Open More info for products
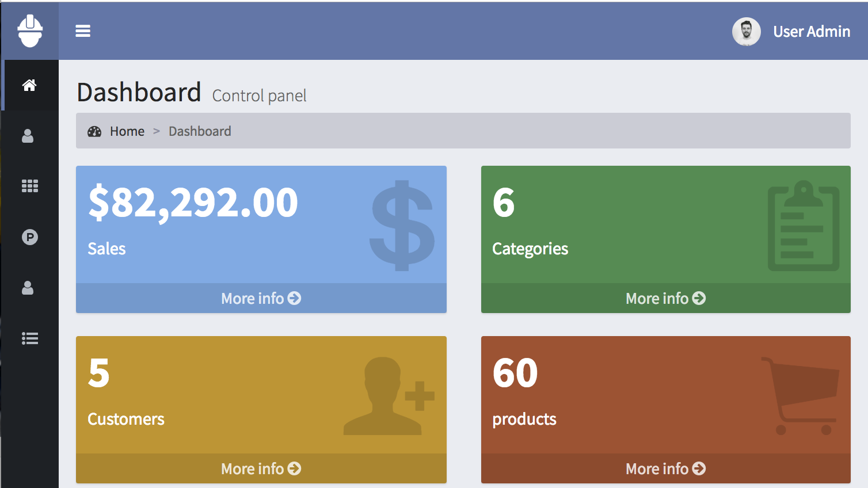 coord(665,468)
